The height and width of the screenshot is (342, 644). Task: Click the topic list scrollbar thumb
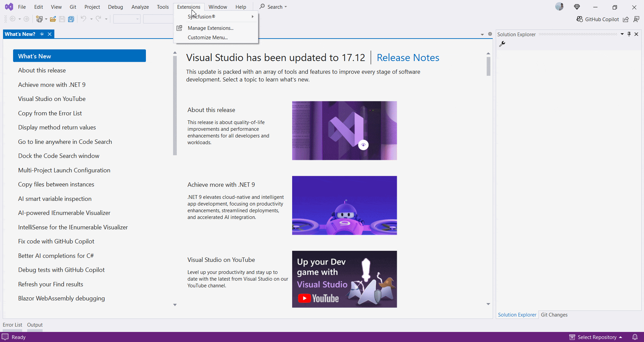pos(175,106)
